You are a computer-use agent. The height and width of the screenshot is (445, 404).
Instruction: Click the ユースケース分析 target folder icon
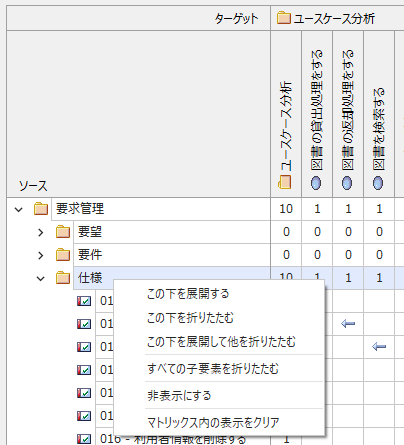pyautogui.click(x=284, y=18)
